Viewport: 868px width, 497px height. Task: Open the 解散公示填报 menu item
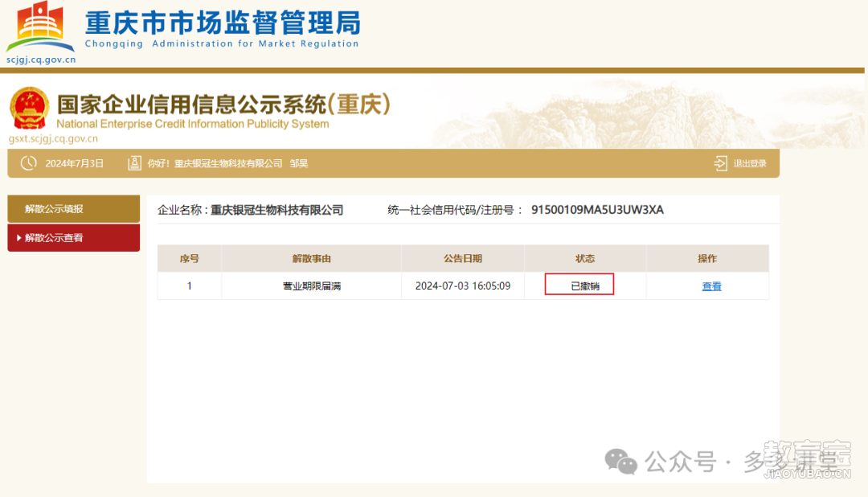coord(74,209)
